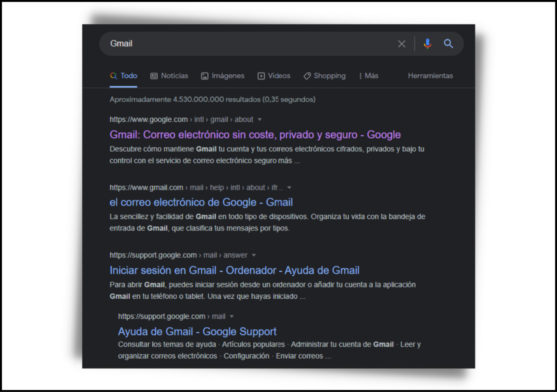This screenshot has width=557, height=392.
Task: Open 'Ayuda de Gmail - Google Support' result
Action: click(x=197, y=332)
